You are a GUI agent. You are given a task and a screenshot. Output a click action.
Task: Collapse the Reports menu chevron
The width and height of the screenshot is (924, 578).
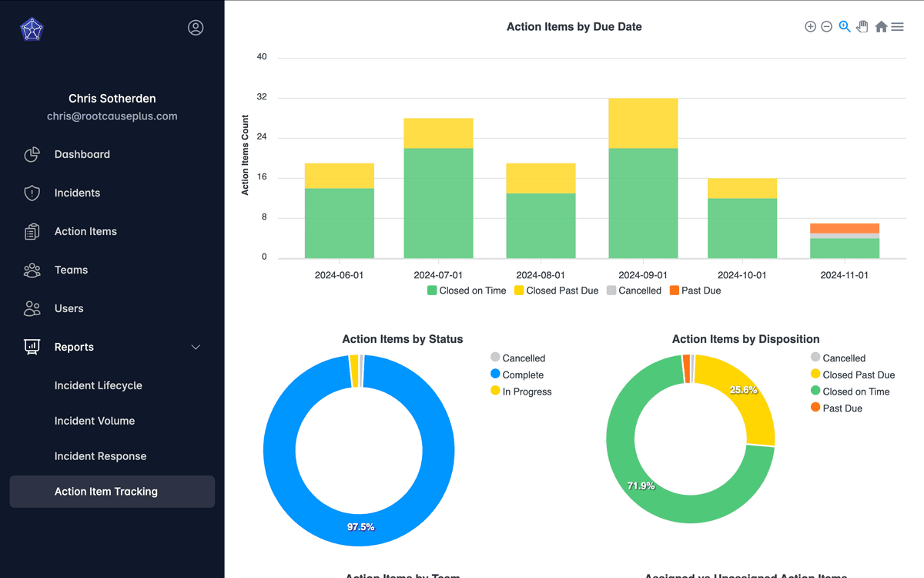coord(196,348)
